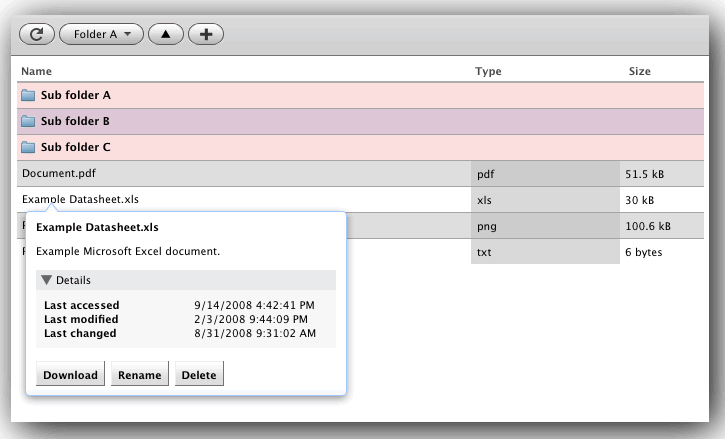The width and height of the screenshot is (725, 439).
Task: Select the Example Datasheet.xls file name
Action: (x=80, y=199)
